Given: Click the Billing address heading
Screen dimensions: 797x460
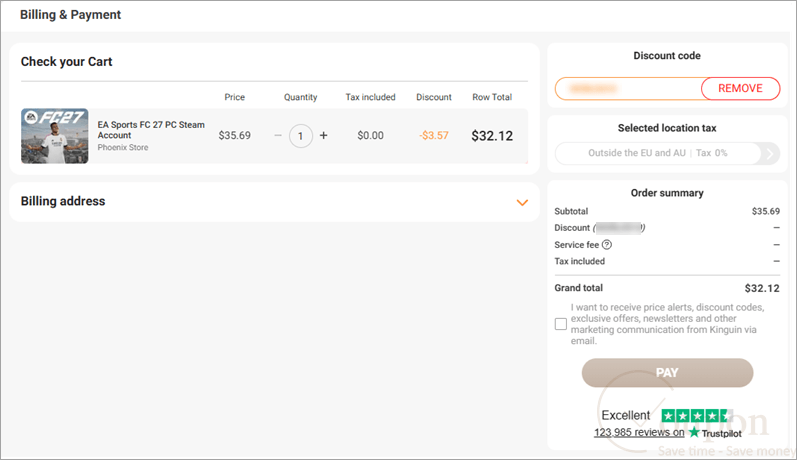Looking at the screenshot, I should tap(63, 201).
